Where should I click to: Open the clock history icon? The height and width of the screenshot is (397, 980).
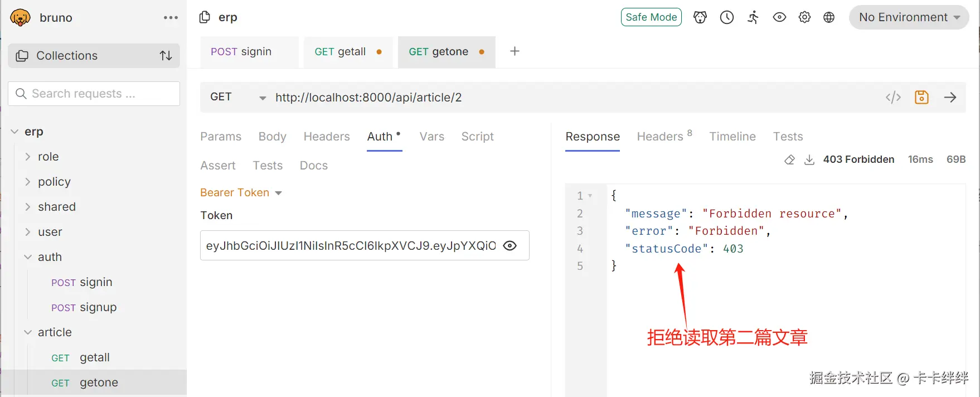pyautogui.click(x=727, y=17)
